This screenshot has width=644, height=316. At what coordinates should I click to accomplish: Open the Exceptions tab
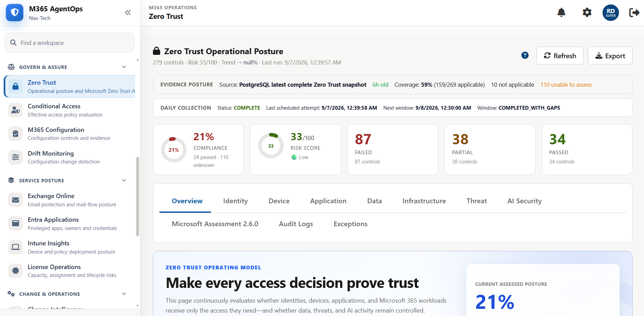[x=350, y=224]
